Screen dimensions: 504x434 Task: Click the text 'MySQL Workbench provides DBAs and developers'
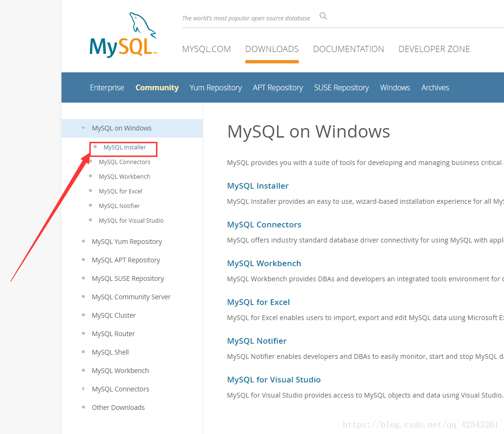tap(306, 279)
